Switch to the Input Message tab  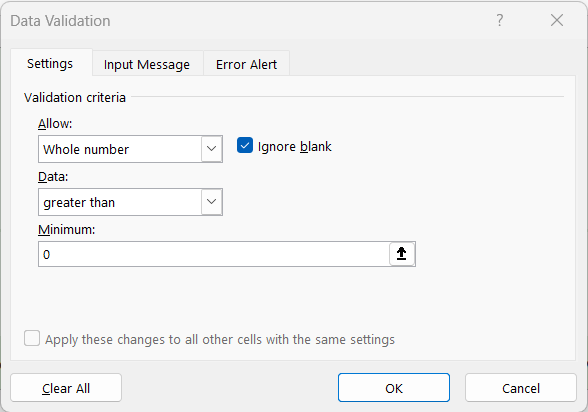(147, 64)
